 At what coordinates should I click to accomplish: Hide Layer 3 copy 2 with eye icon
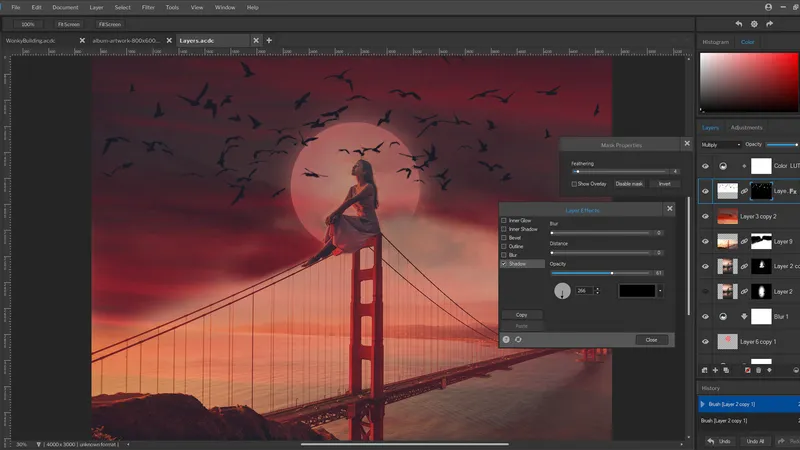[706, 216]
